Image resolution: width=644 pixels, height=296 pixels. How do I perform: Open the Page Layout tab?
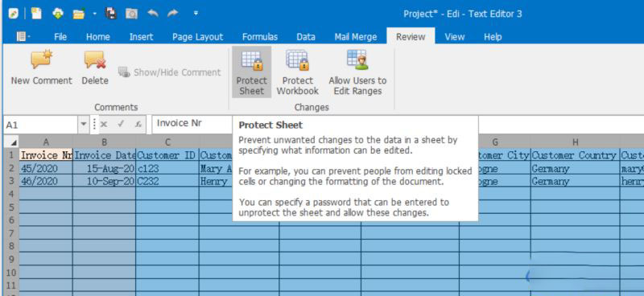pos(197,37)
